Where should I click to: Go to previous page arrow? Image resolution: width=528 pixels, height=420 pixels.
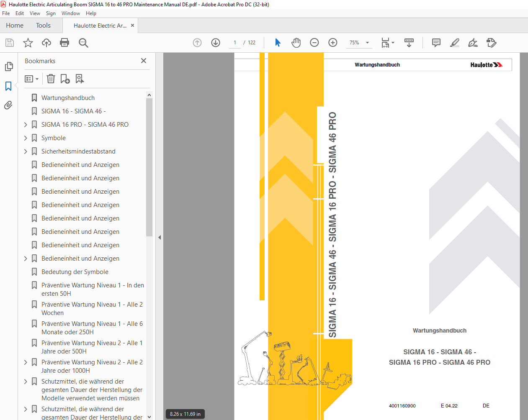click(197, 43)
